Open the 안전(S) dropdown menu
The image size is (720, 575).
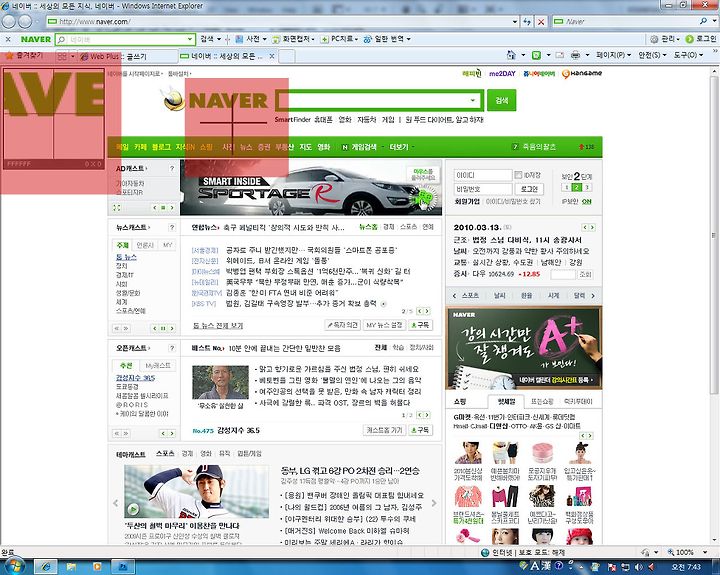click(x=652, y=55)
